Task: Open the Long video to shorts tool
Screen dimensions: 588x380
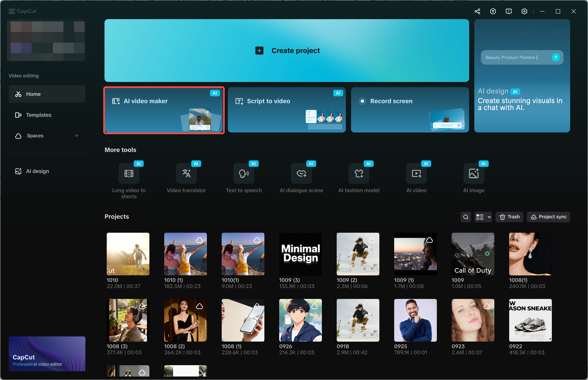Action: tap(129, 173)
